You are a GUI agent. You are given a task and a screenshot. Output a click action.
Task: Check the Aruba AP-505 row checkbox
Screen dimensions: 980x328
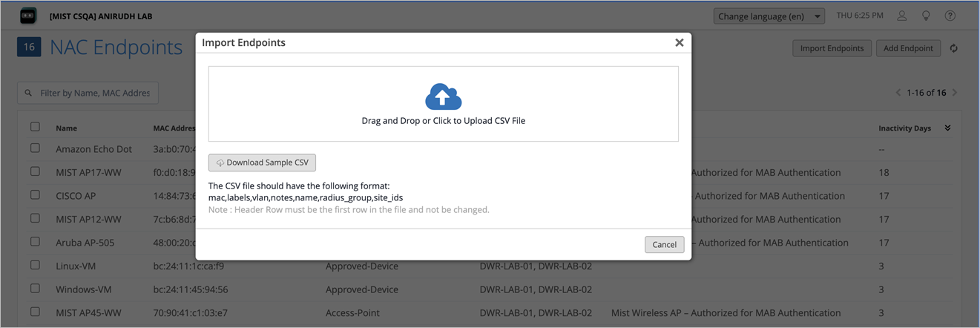35,242
